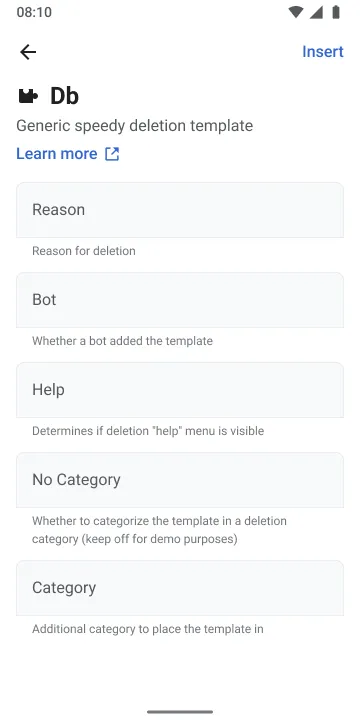This screenshot has width=360, height=720.
Task: Open the external link icon beside Learn more
Action: click(112, 154)
